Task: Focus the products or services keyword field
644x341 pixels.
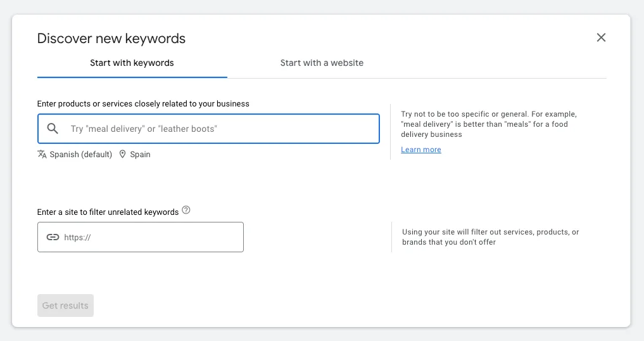Action: 208,129
